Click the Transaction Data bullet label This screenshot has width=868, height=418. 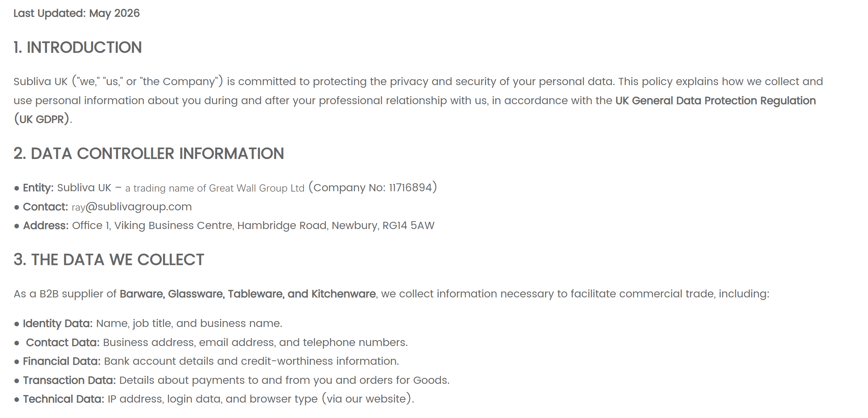pos(69,380)
